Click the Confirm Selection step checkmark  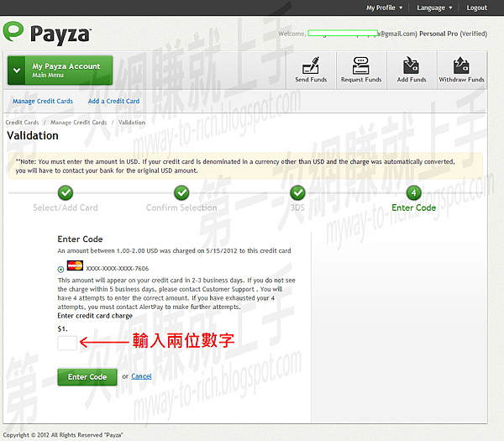tap(181, 193)
